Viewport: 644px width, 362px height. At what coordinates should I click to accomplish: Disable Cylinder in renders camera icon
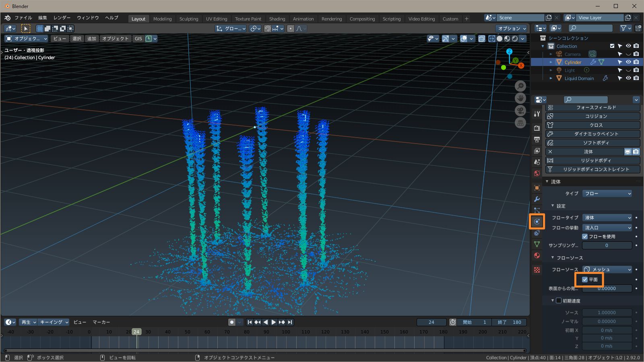(x=636, y=62)
